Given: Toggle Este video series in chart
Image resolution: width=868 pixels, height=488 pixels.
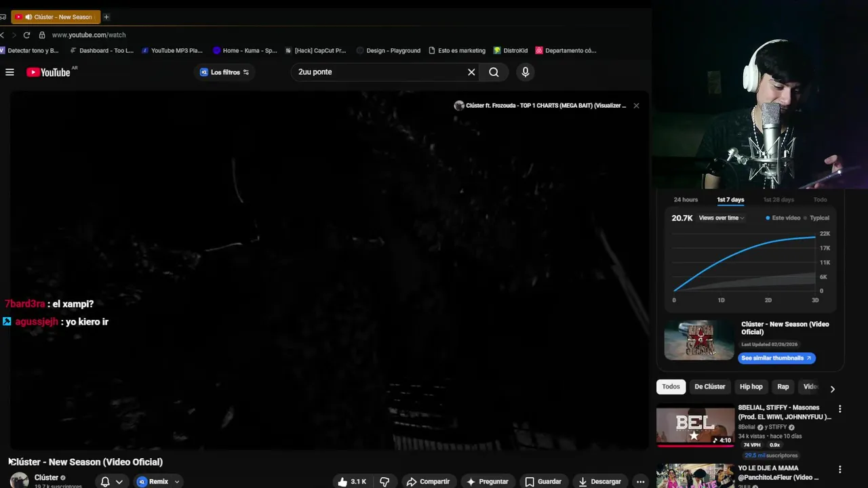Looking at the screenshot, I should [x=783, y=218].
